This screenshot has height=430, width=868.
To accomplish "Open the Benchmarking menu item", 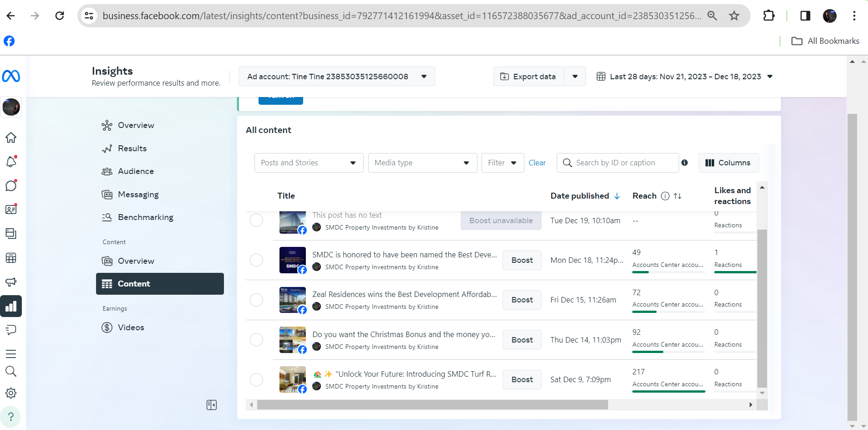I will pos(145,217).
